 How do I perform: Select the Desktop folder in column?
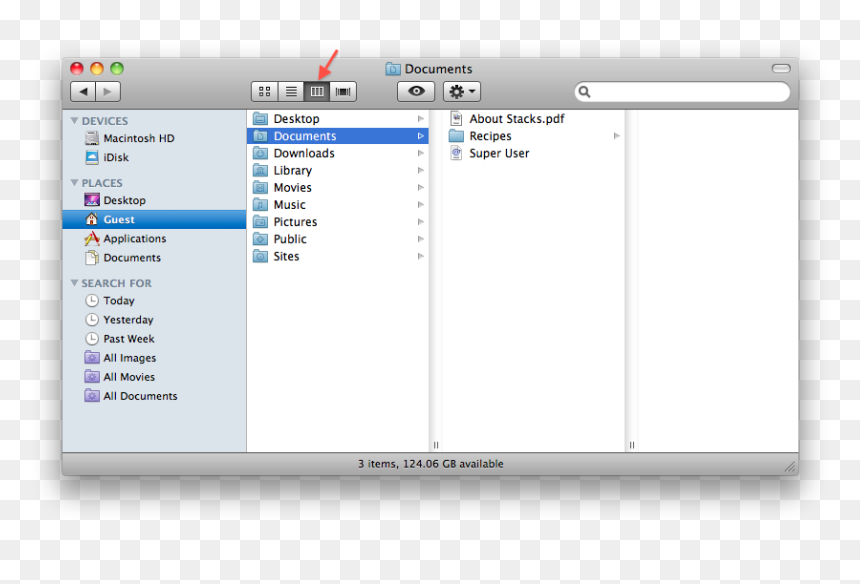point(338,119)
